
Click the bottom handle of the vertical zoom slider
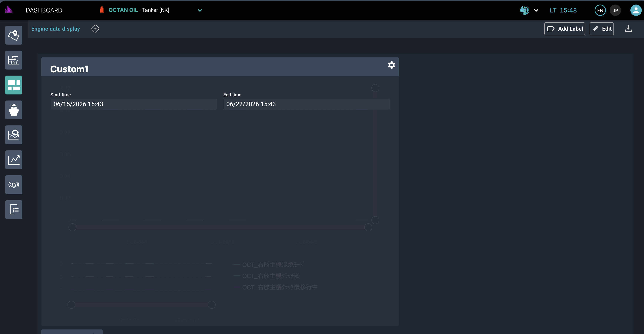click(375, 220)
